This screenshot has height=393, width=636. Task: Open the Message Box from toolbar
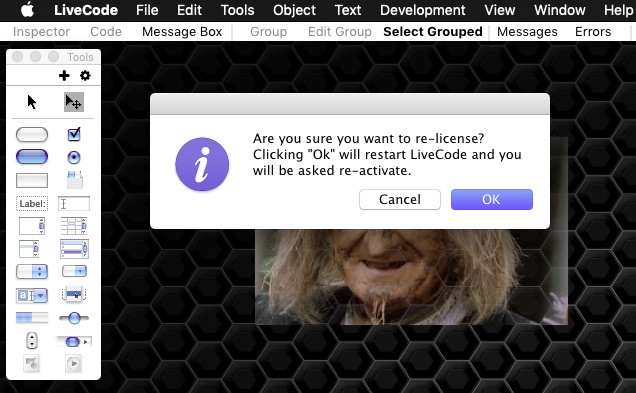click(x=182, y=32)
